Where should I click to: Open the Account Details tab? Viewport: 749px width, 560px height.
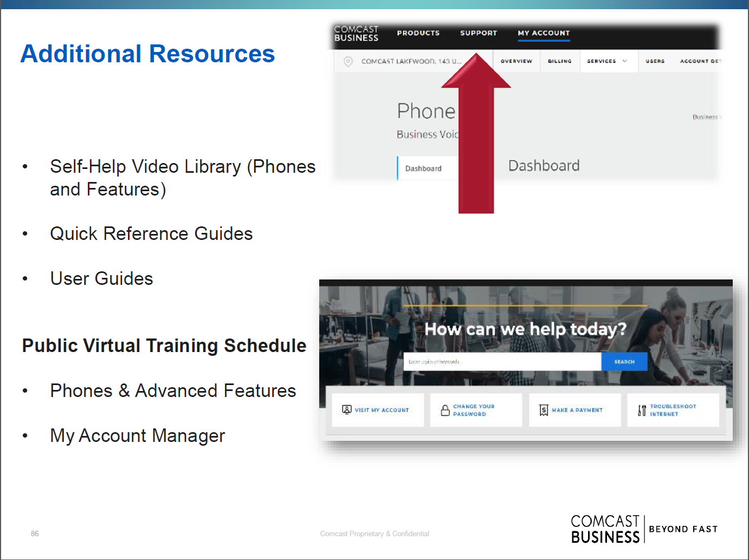701,61
